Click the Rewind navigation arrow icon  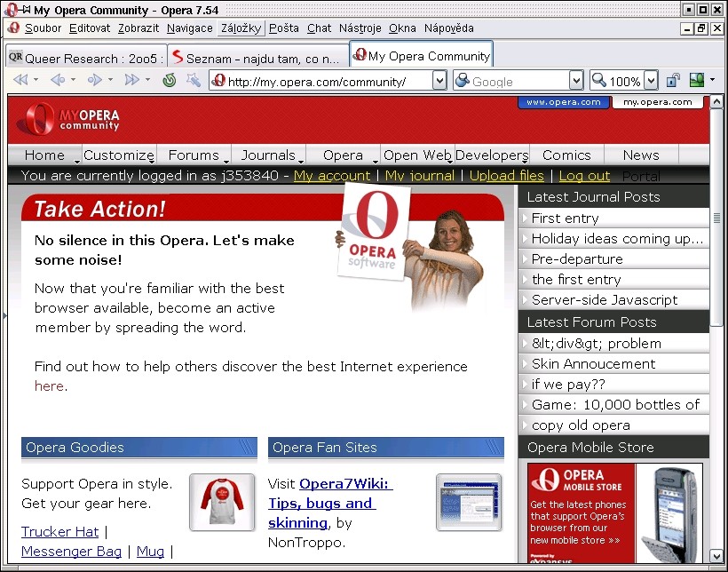coord(20,81)
